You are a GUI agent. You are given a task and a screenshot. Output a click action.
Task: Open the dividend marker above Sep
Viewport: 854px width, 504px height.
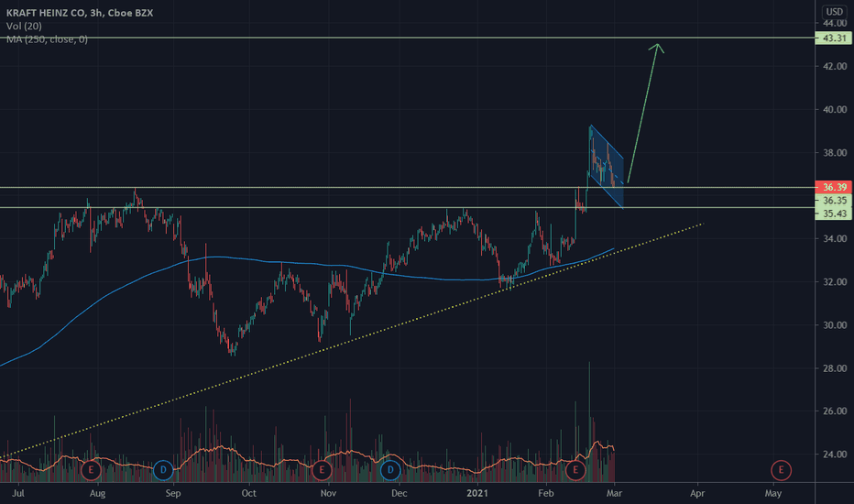coord(163,470)
